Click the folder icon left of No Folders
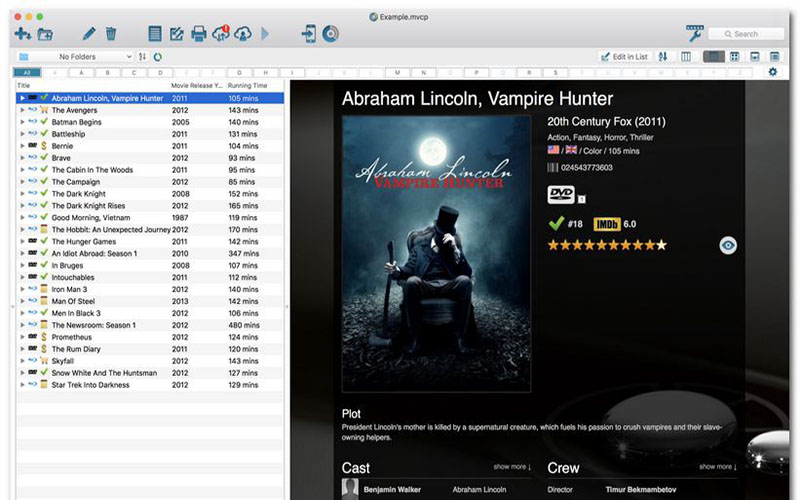Screen dimensions: 800x500 coord(23,57)
